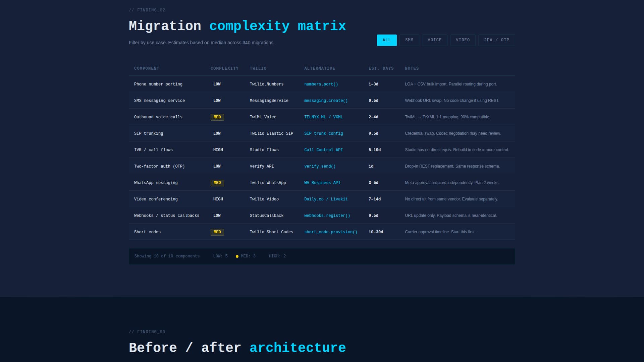The height and width of the screenshot is (362, 644).
Task: Click the short_code.provision() link
Action: [330, 232]
